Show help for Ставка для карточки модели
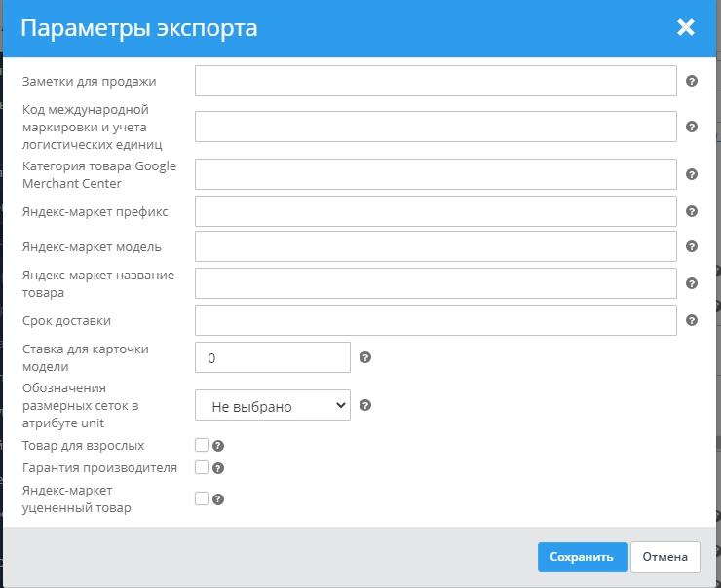This screenshot has height=588, width=721. click(x=365, y=357)
